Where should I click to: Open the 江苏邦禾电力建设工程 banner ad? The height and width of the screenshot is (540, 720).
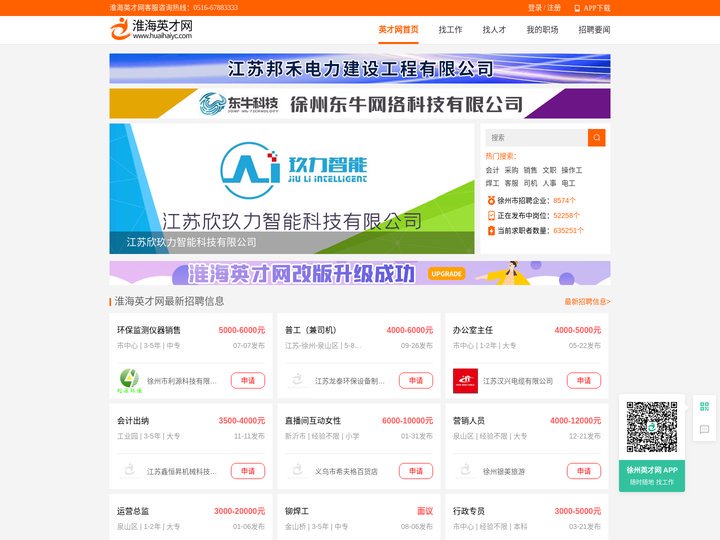pyautogui.click(x=360, y=68)
